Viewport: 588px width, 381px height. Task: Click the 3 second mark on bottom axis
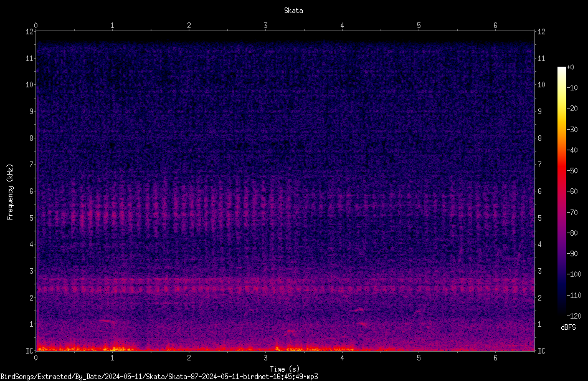[265, 358]
